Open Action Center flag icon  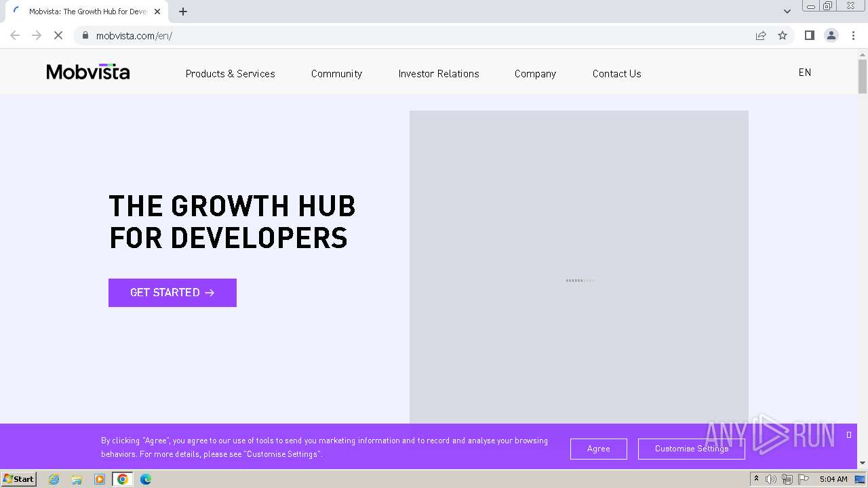804,479
